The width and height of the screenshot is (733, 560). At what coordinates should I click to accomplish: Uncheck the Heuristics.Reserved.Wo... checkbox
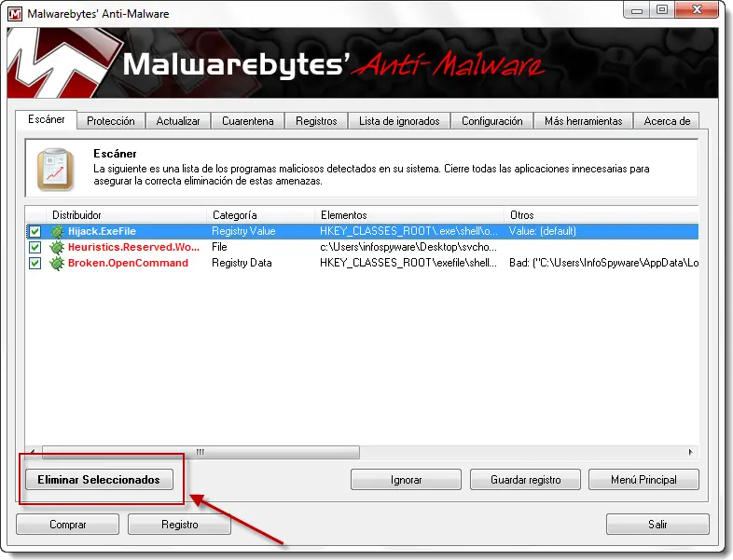click(x=35, y=247)
